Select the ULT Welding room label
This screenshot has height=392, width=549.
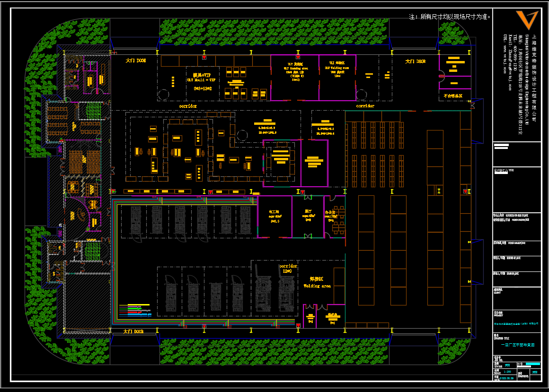337,66
